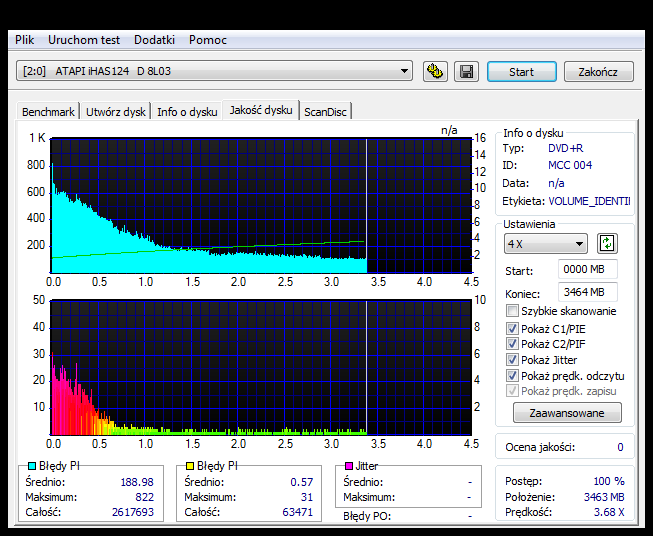Click the PIF maximum value 31
Viewport: 653px width, 536px height.
click(x=307, y=497)
